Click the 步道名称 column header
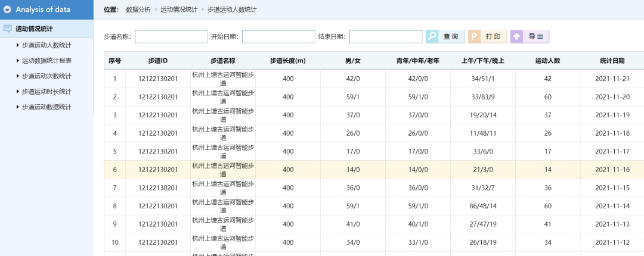644x256 pixels. [223, 61]
